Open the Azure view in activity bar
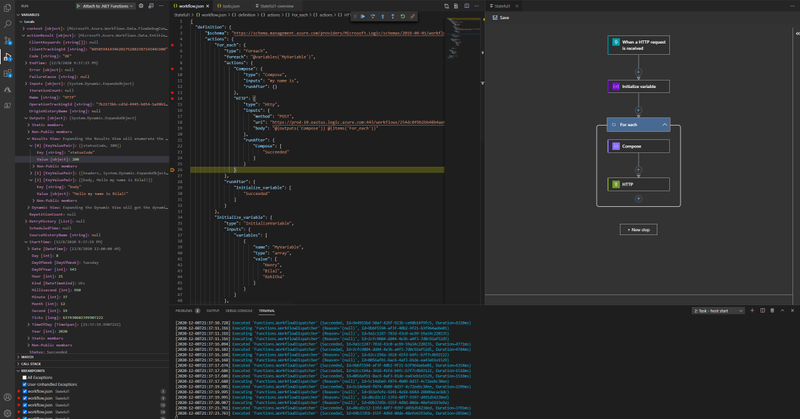Viewport: 800px width, 419px height. pos(7,90)
